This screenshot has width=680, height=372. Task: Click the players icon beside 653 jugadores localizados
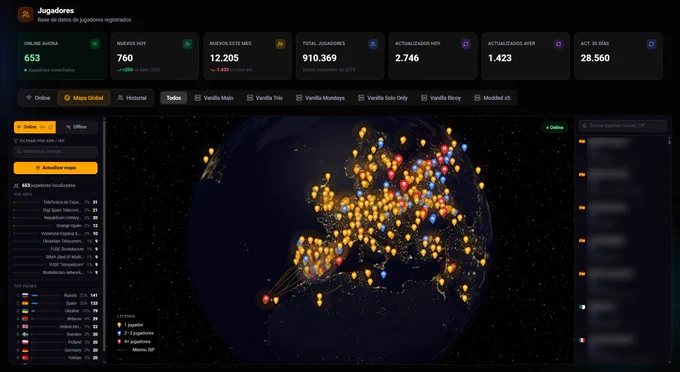[16, 186]
